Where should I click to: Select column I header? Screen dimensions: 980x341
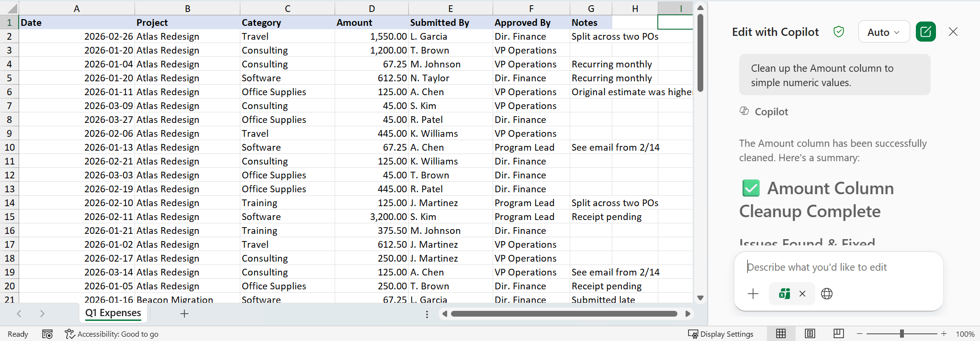(x=675, y=9)
